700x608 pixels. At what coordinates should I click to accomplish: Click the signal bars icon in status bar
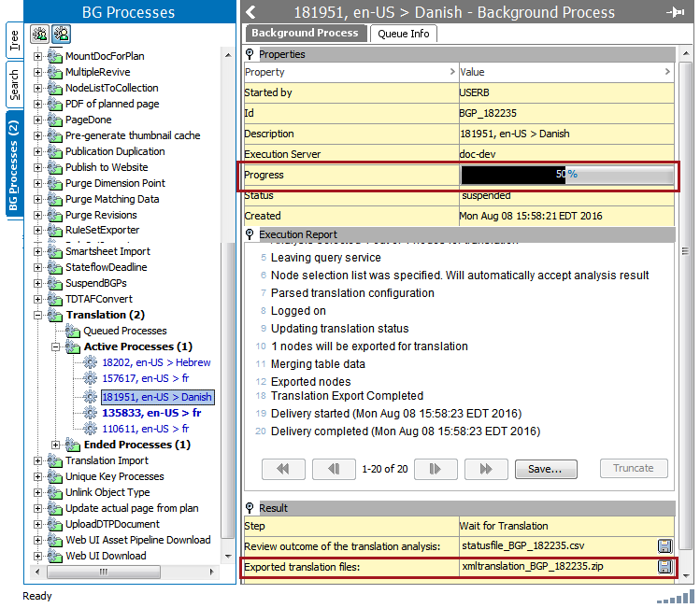click(x=676, y=597)
